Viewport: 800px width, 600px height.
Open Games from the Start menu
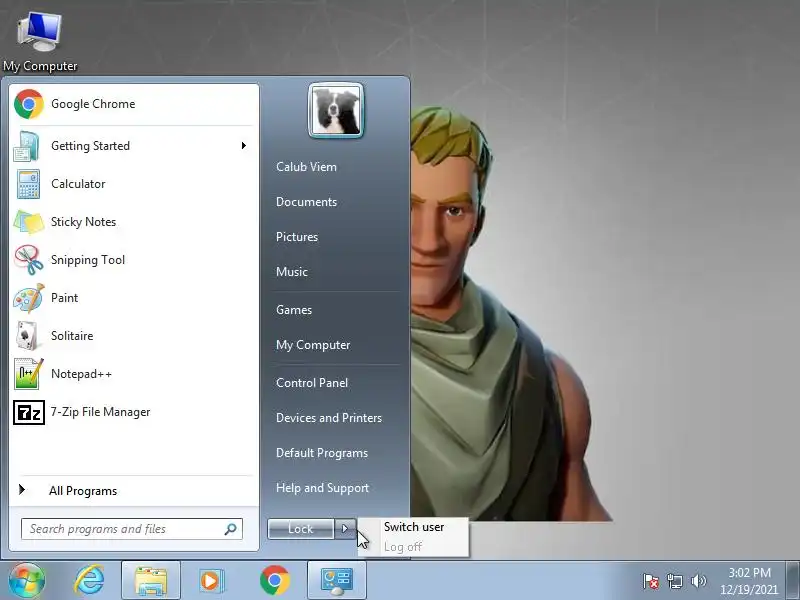click(x=294, y=310)
